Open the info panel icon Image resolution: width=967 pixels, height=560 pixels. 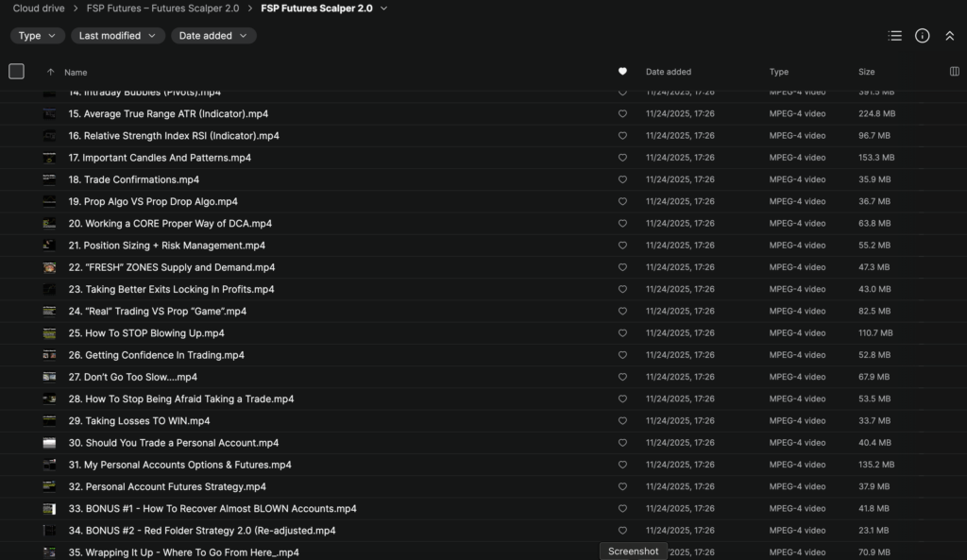tap(923, 36)
